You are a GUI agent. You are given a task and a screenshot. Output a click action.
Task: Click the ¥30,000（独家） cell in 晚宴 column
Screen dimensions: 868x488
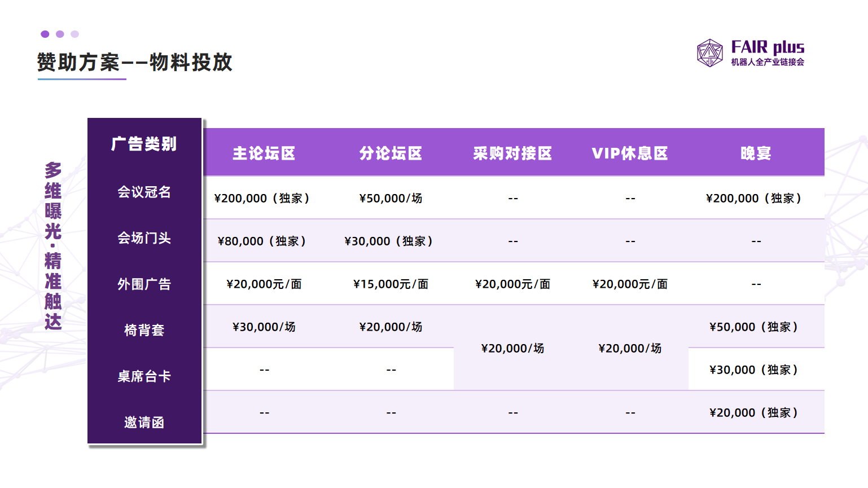click(x=754, y=370)
